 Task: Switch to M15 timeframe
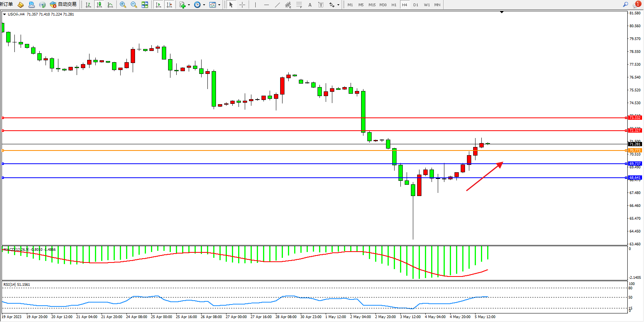372,5
